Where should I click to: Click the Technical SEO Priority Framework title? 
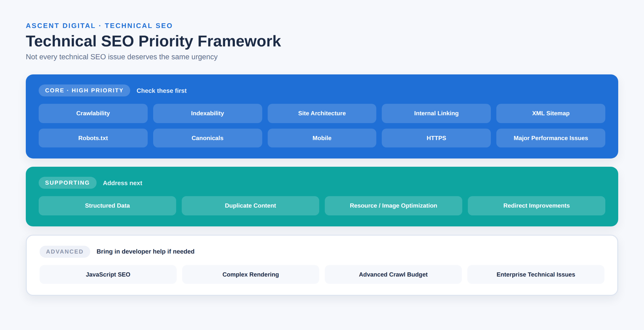[x=153, y=41]
